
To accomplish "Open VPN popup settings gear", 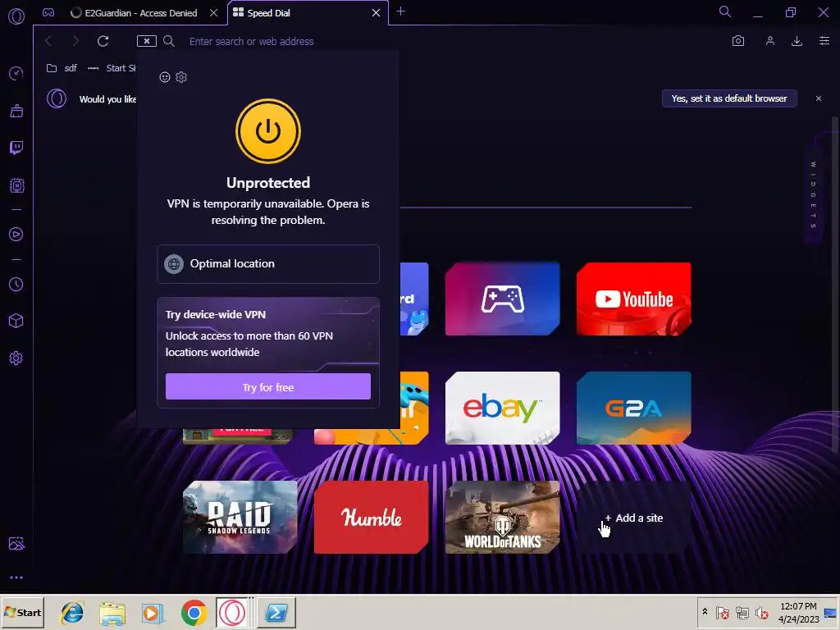I will [181, 77].
